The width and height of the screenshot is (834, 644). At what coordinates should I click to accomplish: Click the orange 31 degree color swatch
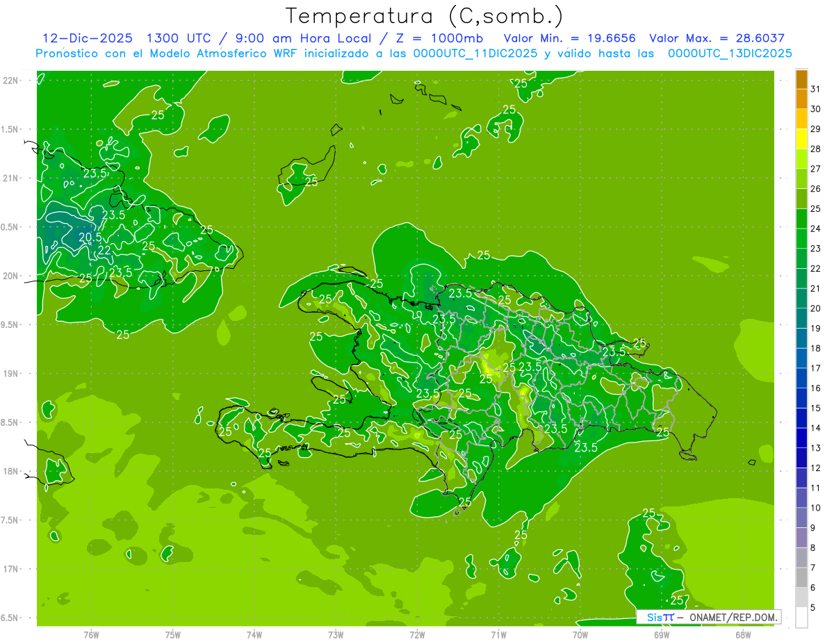(801, 79)
